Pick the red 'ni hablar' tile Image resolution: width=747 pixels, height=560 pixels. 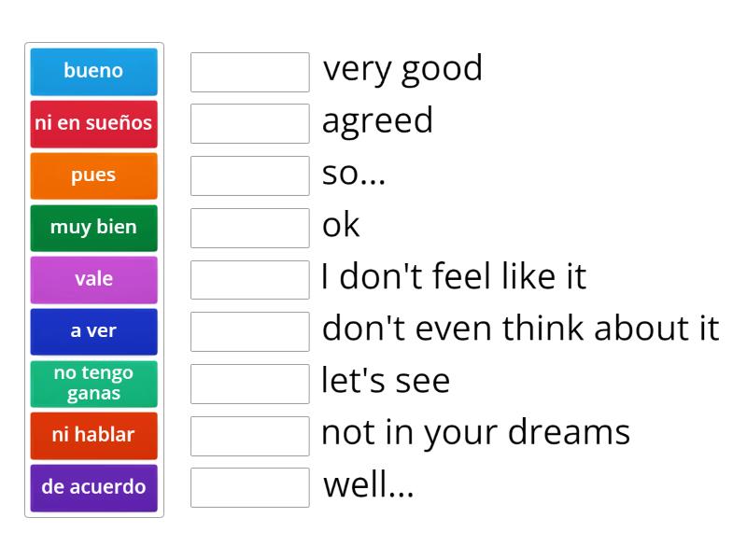pyautogui.click(x=93, y=434)
